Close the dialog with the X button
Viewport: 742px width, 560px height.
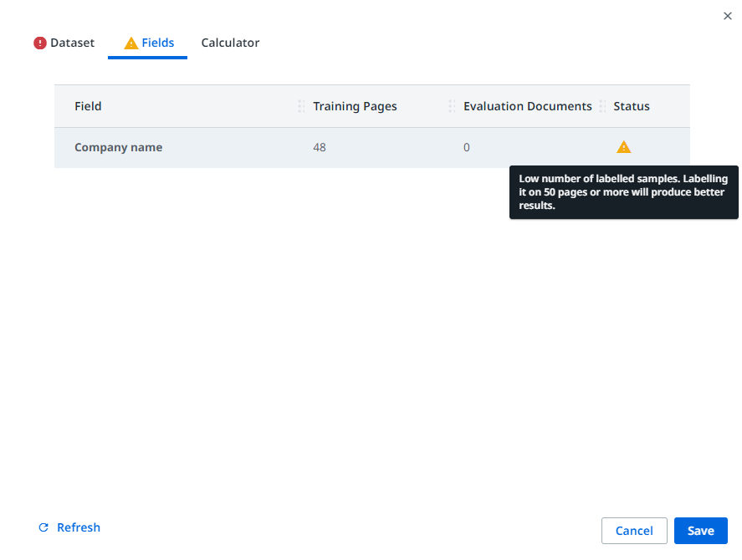(727, 16)
